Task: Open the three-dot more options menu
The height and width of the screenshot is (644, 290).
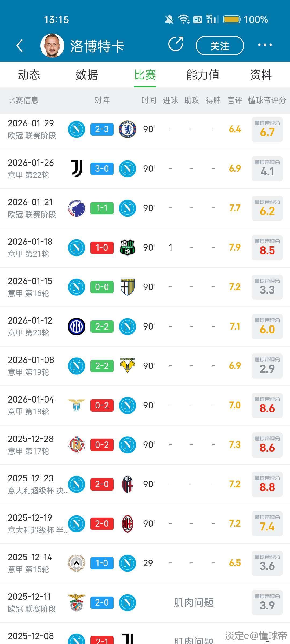Action: 265,45
